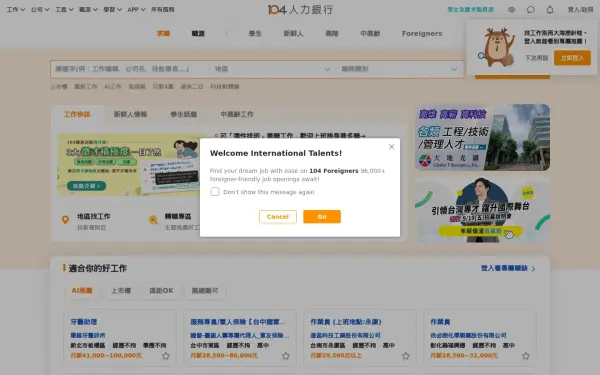This screenshot has width=600, height=375.
Task: Click arrow beside 登入看專屬職缺
Action: [x=533, y=269]
